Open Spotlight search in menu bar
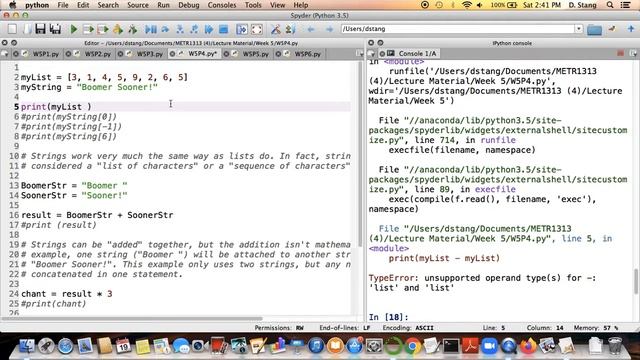The width and height of the screenshot is (640, 360). coord(610,5)
